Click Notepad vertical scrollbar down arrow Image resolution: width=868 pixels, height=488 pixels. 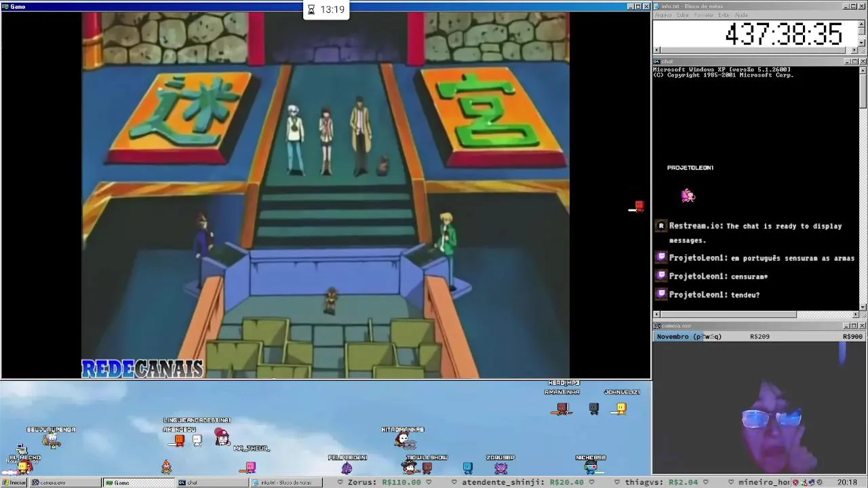tap(862, 43)
